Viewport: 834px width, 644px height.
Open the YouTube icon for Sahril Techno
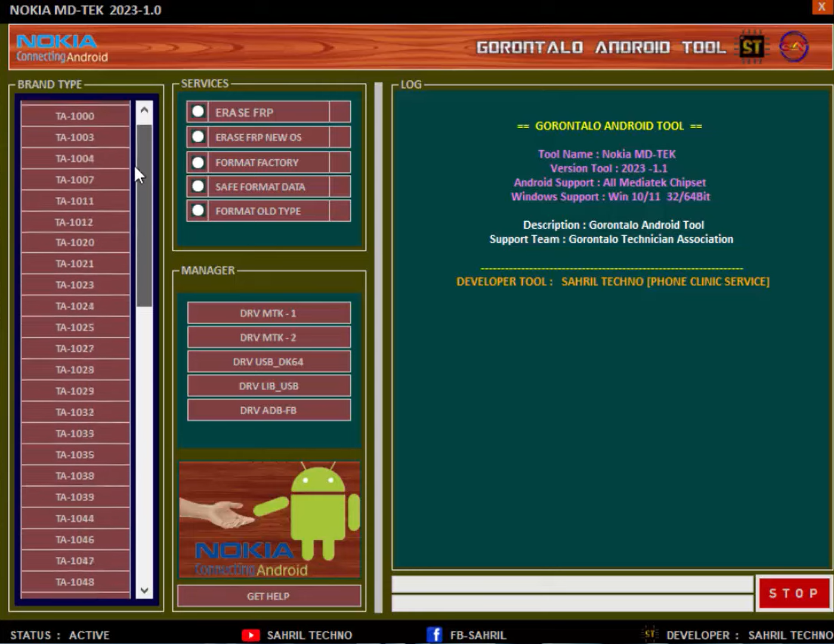(251, 635)
